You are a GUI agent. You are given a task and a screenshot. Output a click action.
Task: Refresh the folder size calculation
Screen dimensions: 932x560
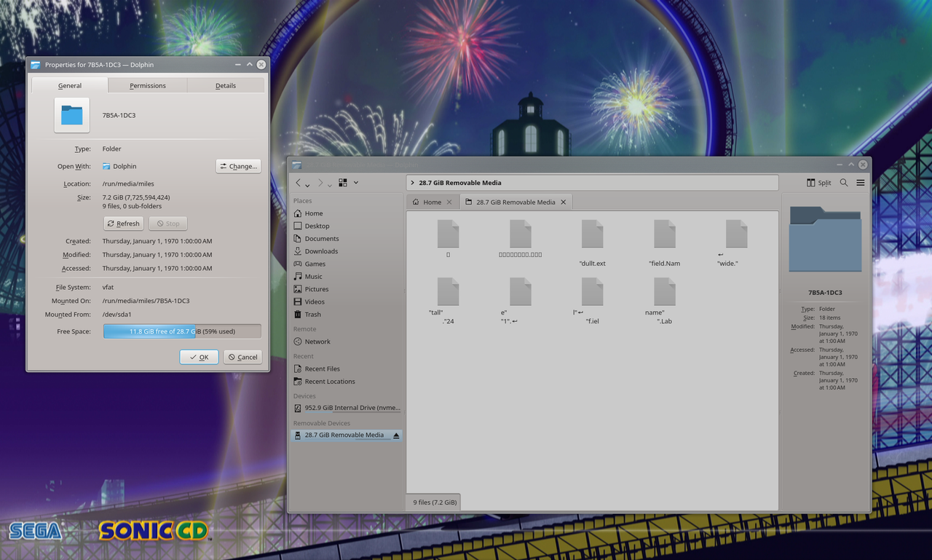tap(123, 224)
